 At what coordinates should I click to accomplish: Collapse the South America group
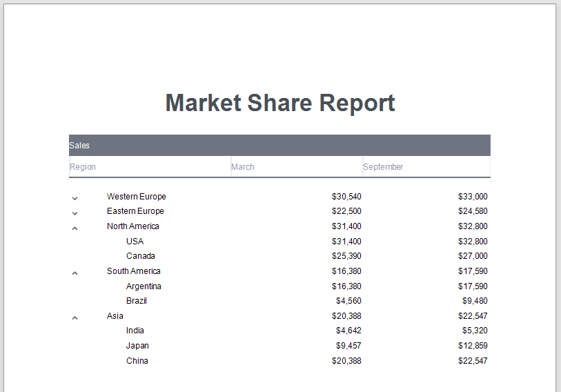(75, 273)
